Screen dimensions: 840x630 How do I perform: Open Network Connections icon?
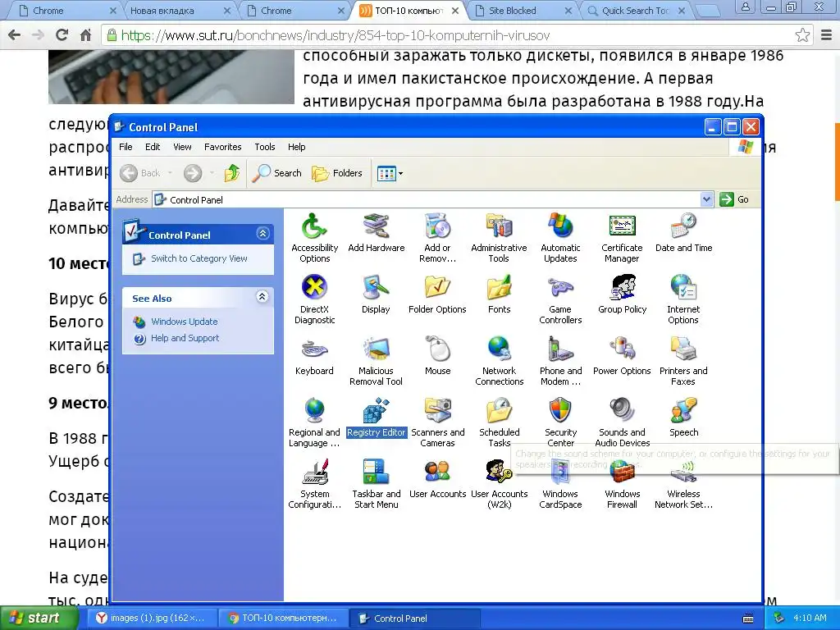point(499,349)
